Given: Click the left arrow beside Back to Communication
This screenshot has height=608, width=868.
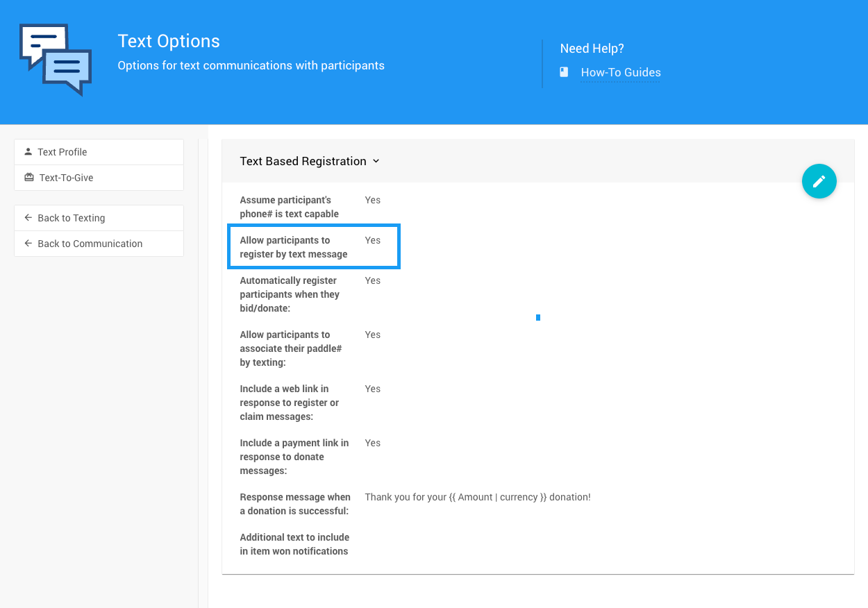Looking at the screenshot, I should (28, 244).
